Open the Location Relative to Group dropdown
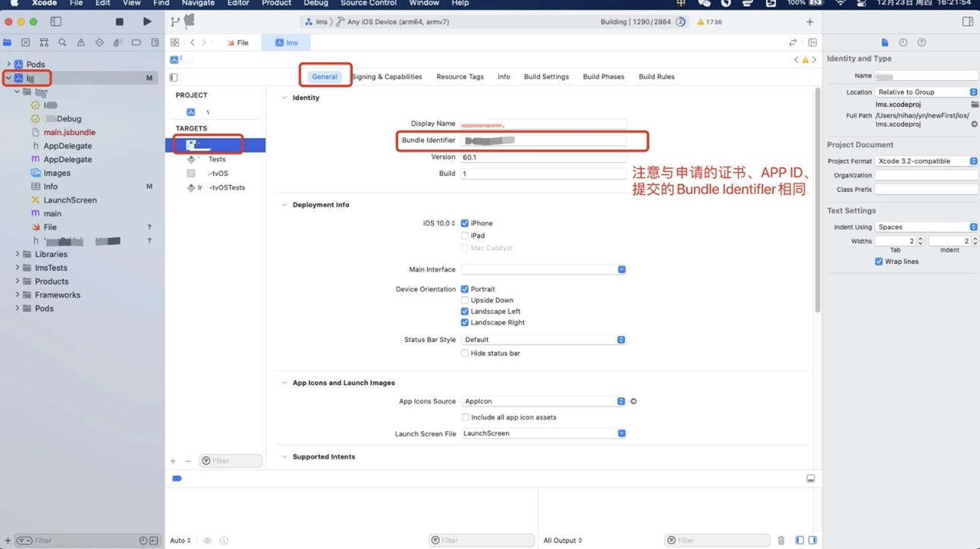 coord(926,92)
